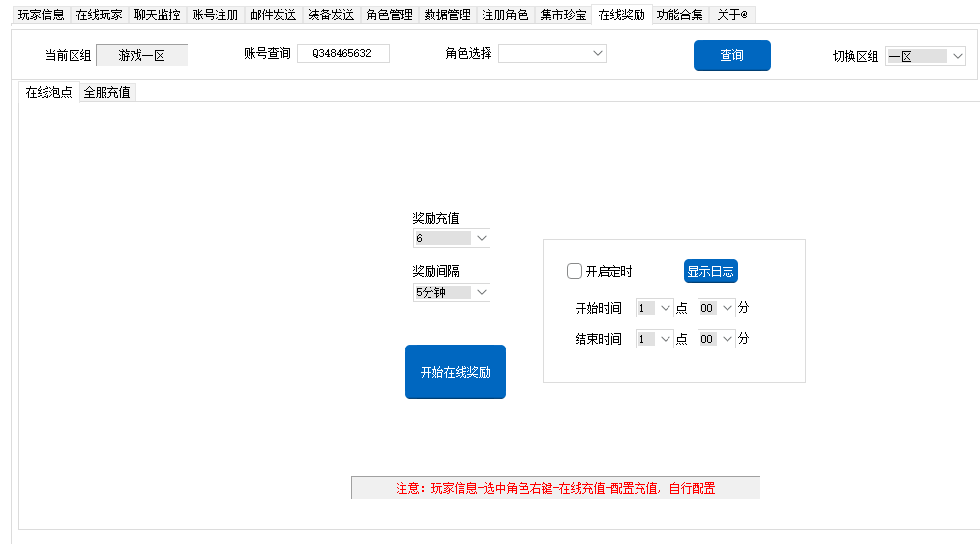Screen dimensions: 980x544
Task: Open the 邮件发送 tab
Action: click(x=273, y=15)
